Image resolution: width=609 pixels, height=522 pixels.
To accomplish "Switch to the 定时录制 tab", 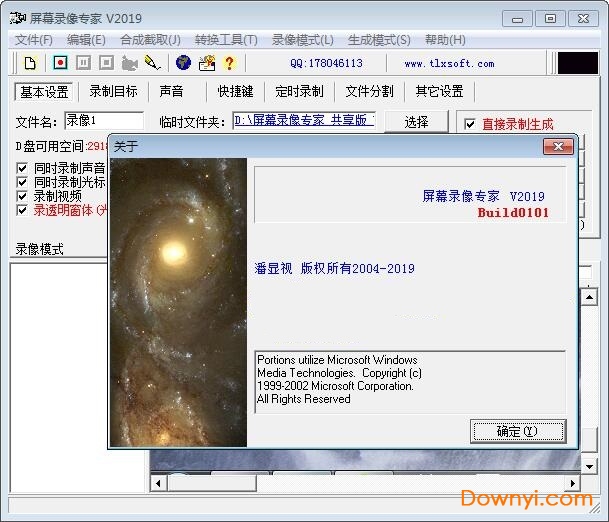I will pyautogui.click(x=299, y=91).
